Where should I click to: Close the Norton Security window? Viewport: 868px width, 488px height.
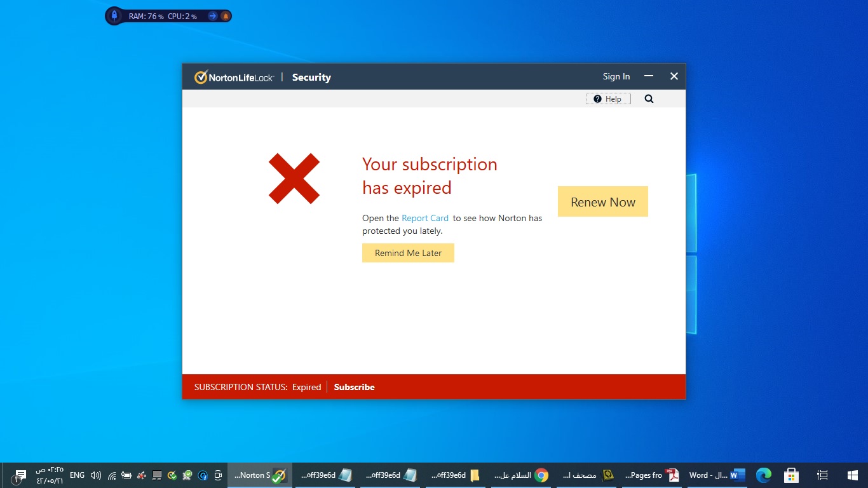[x=674, y=76]
